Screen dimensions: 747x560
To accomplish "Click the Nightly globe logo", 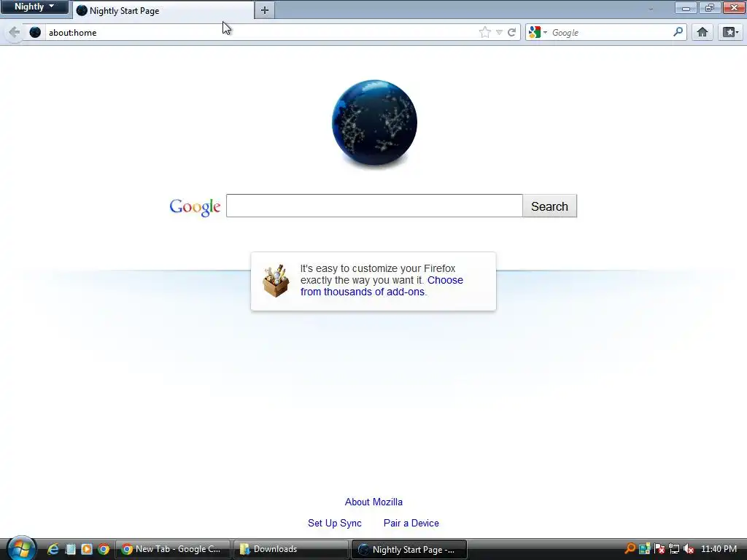I will [374, 122].
